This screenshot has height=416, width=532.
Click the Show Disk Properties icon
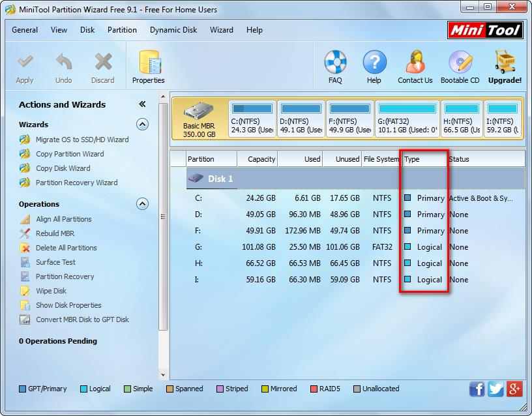(25, 305)
